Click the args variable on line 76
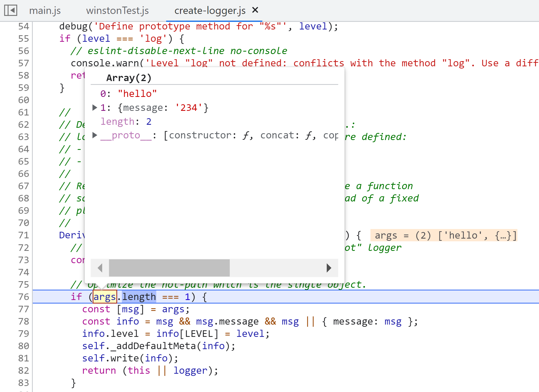539x392 pixels. [x=105, y=297]
